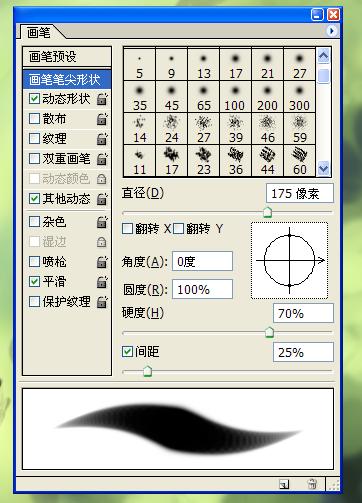Click the create new brush icon
This screenshot has width=362, height=503.
[284, 484]
